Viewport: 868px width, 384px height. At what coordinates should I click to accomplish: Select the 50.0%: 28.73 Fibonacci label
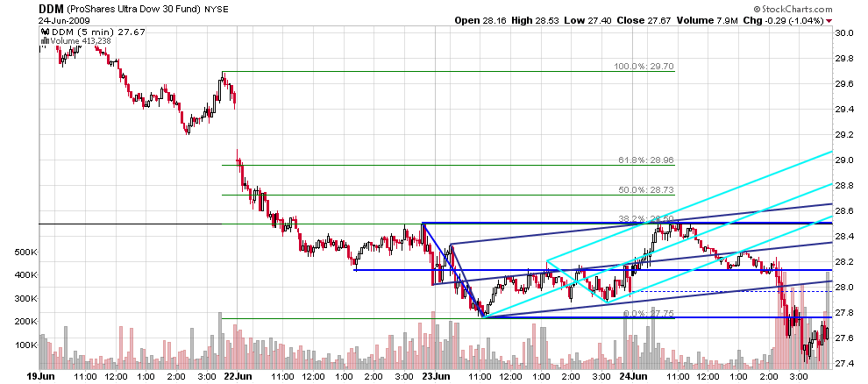click(x=646, y=190)
